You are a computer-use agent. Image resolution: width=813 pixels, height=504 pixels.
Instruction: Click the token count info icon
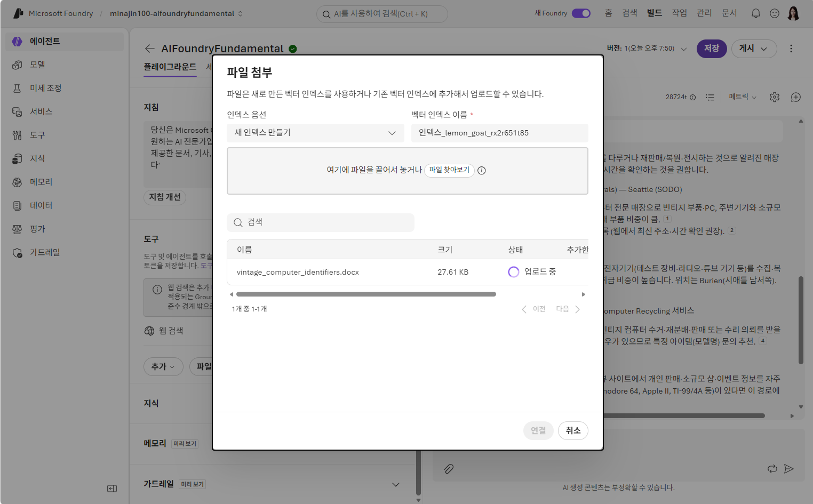tap(692, 97)
